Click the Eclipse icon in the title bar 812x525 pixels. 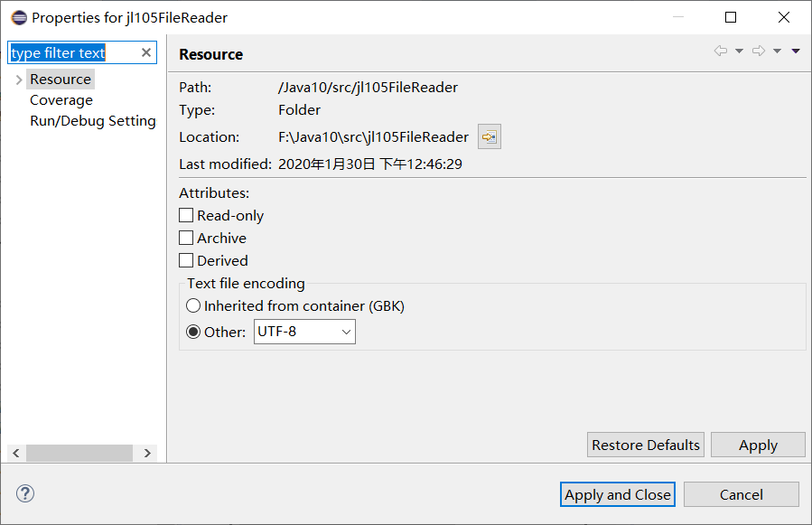tap(17, 16)
